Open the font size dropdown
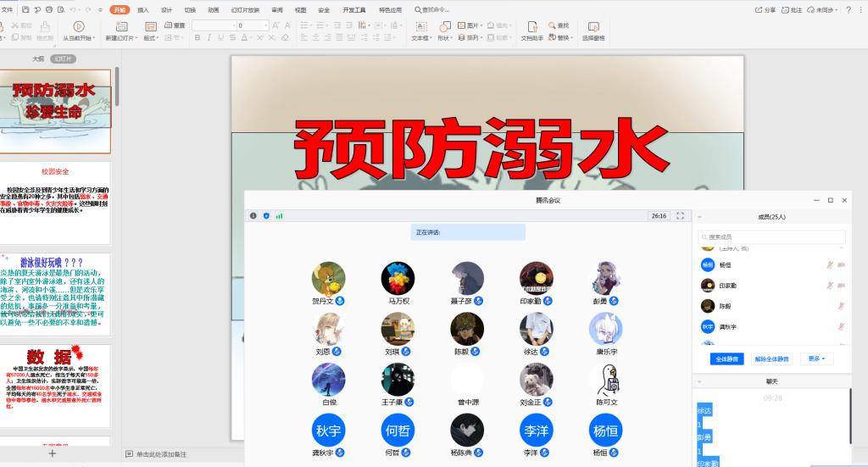The width and height of the screenshot is (868, 467). click(265, 25)
